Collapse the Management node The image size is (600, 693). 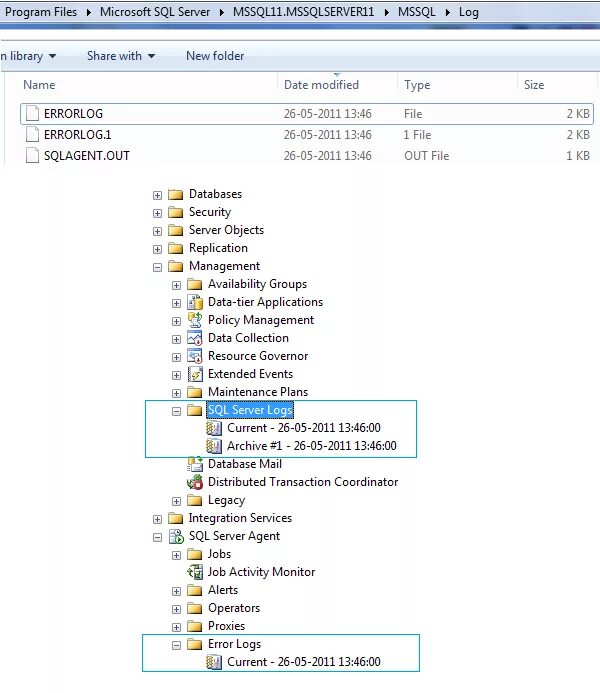157,267
